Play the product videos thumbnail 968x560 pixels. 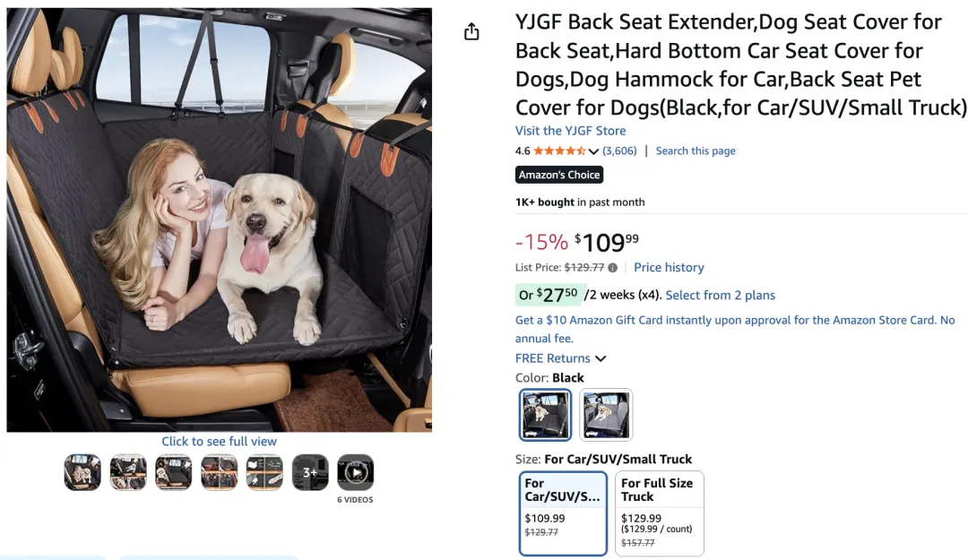click(x=355, y=472)
